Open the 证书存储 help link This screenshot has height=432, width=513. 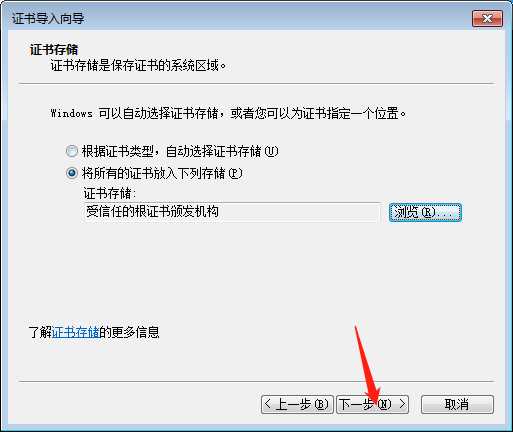click(x=76, y=332)
